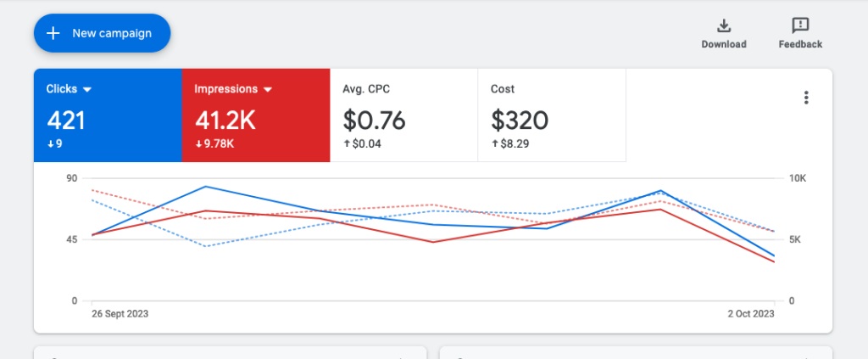Select the Avg. CPC metric card
The image size is (868, 359).
(x=404, y=115)
